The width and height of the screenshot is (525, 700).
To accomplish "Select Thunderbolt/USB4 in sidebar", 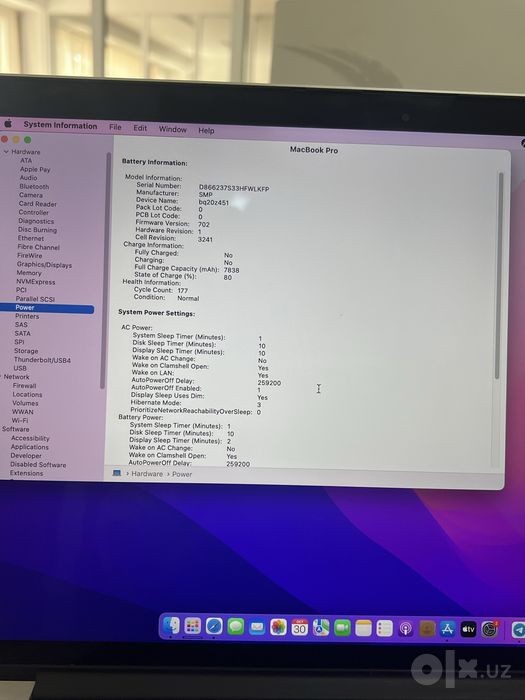I will coord(42,360).
